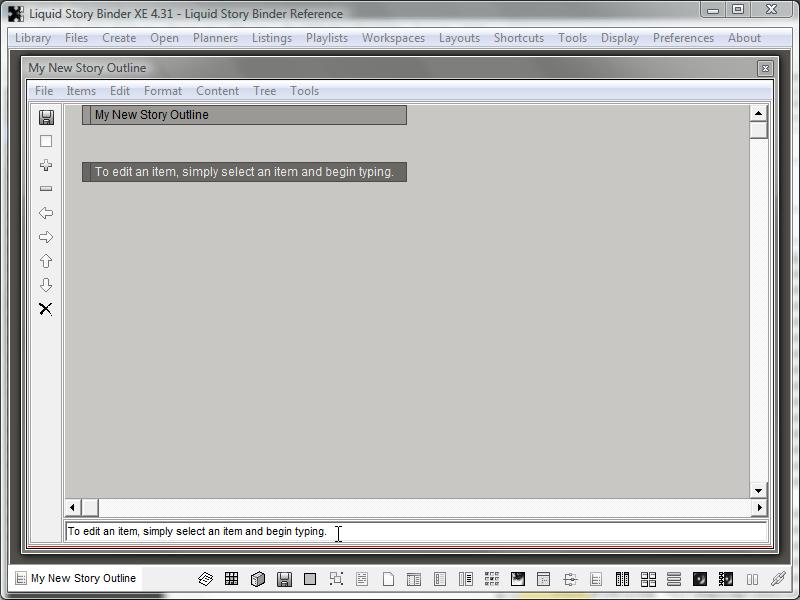This screenshot has width=800, height=600.
Task: Click the plus icon to add an item
Action: click(x=46, y=165)
